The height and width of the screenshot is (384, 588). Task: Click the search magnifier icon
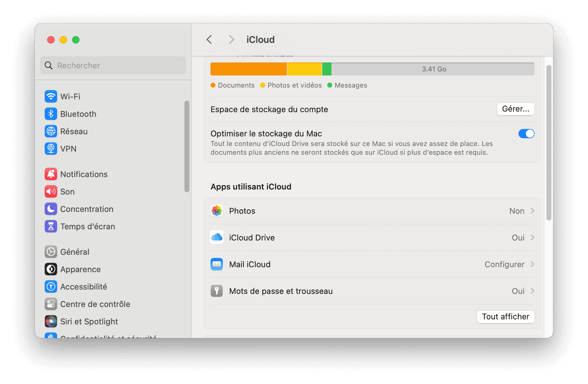[49, 66]
